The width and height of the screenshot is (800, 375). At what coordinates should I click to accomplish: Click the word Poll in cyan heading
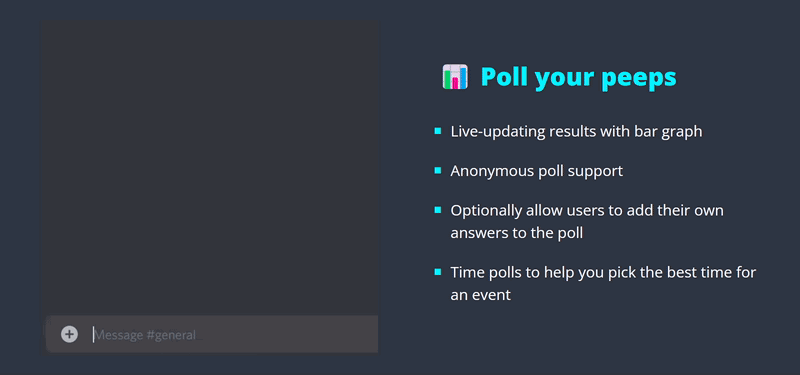[x=504, y=77]
